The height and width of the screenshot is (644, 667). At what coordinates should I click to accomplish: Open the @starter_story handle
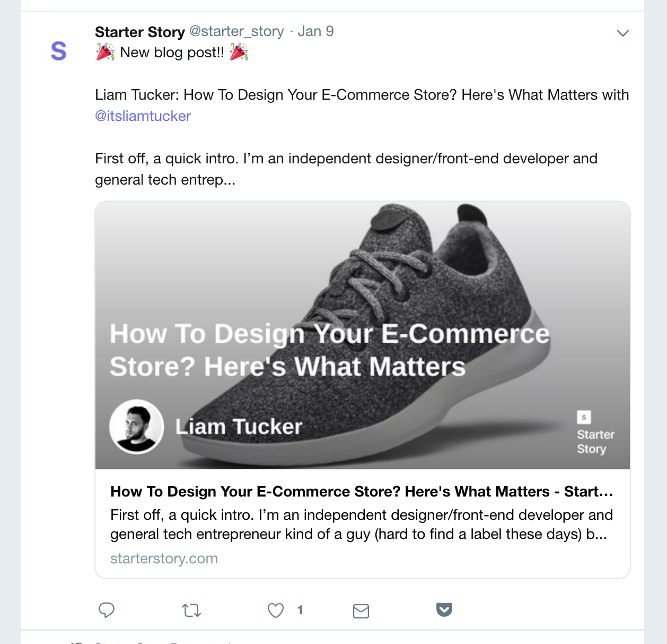click(x=236, y=31)
